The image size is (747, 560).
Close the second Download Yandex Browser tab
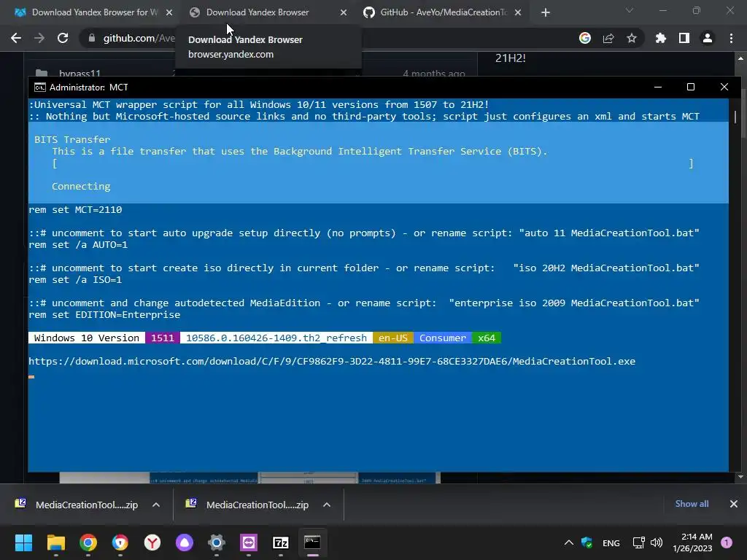(x=344, y=12)
